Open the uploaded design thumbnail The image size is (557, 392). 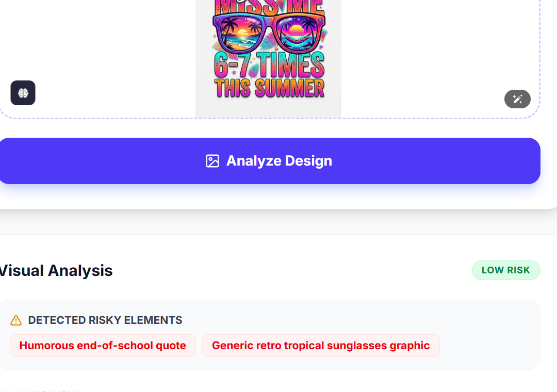268,59
